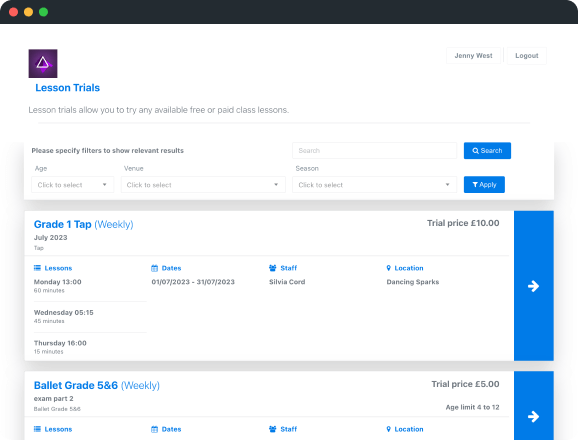The width and height of the screenshot is (578, 440).
Task: Click the Ballet Grade 5&6 arrow button
Action: click(x=534, y=406)
